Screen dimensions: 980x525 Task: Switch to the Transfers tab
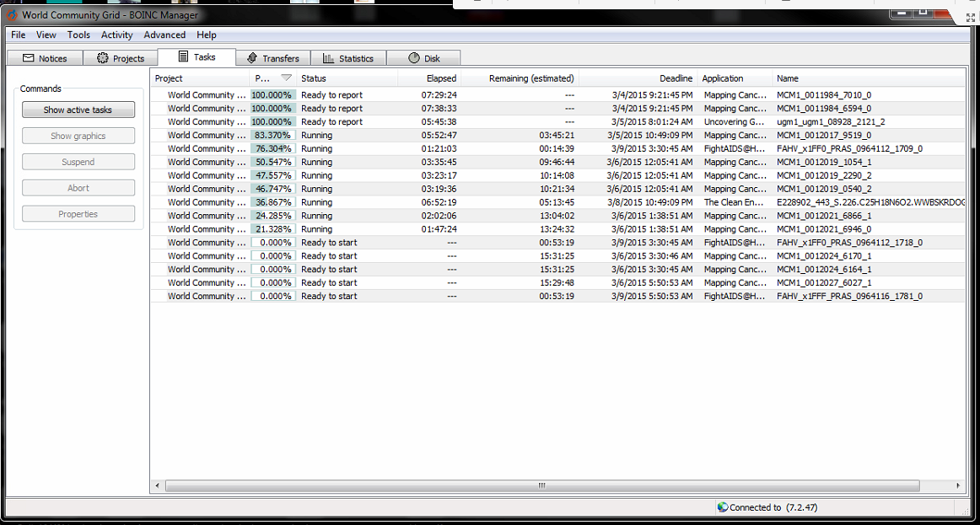coord(273,58)
